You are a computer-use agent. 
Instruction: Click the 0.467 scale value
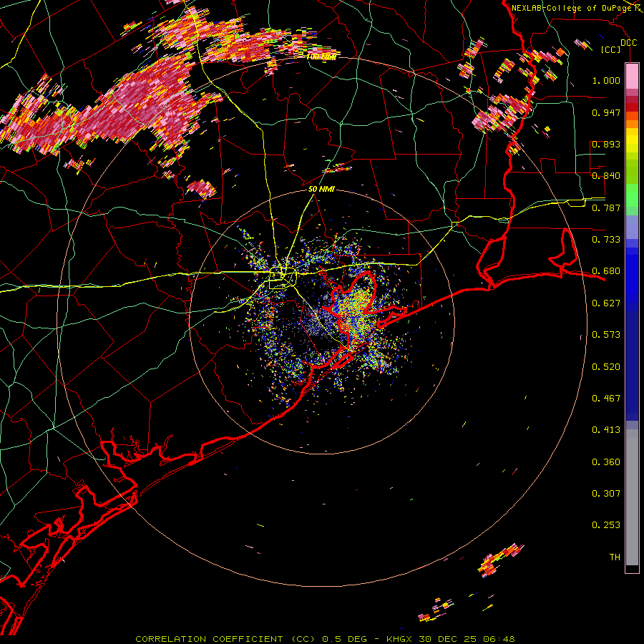point(606,399)
